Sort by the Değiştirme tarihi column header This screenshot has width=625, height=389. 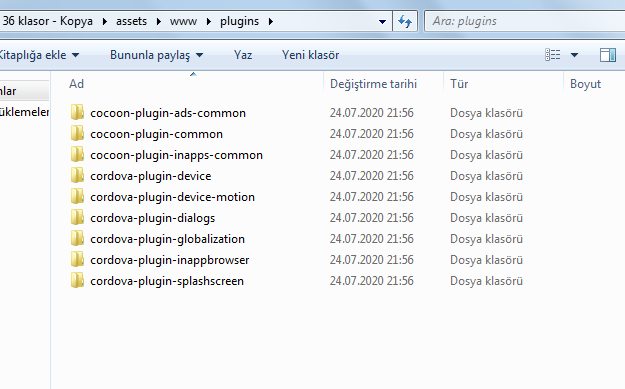coord(373,84)
